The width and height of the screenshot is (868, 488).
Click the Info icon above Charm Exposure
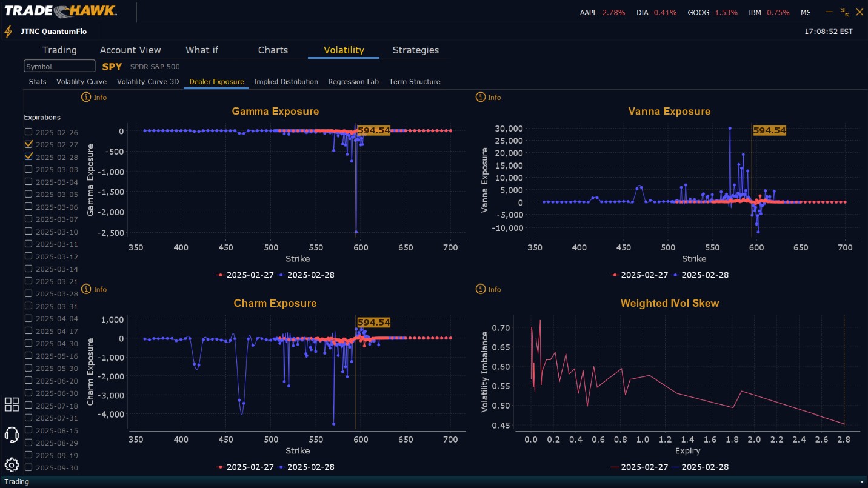pos(86,289)
